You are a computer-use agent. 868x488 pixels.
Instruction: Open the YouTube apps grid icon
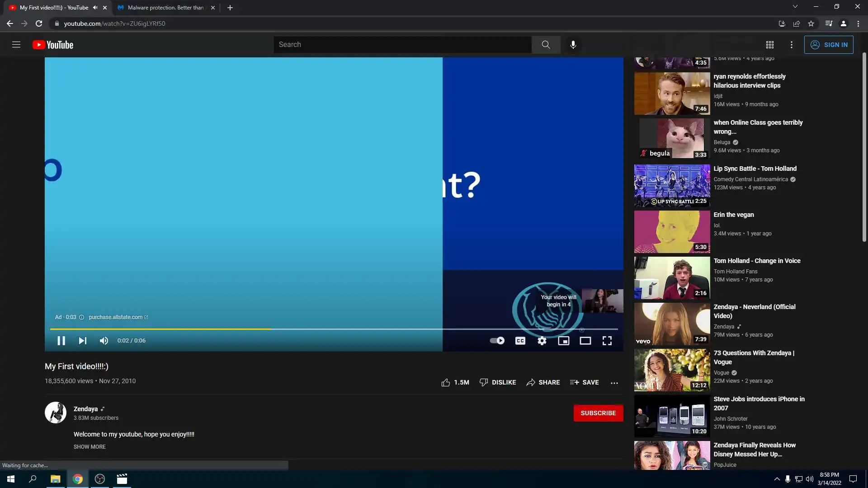(769, 45)
